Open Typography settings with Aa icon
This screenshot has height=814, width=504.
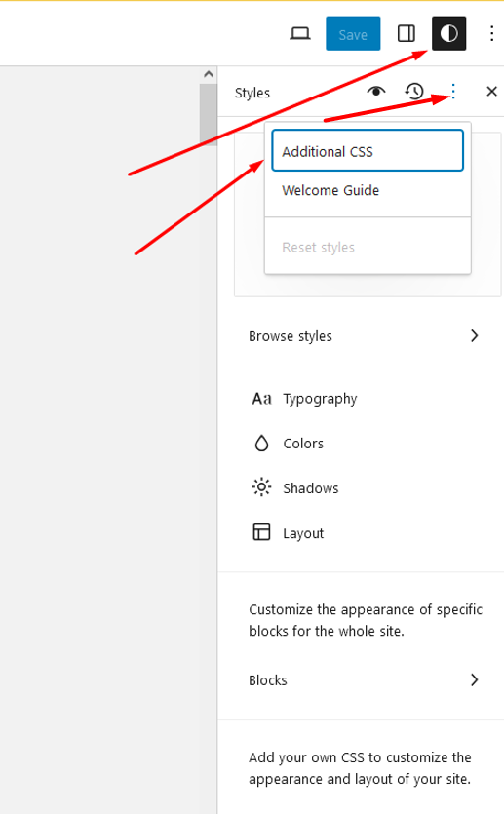261,399
